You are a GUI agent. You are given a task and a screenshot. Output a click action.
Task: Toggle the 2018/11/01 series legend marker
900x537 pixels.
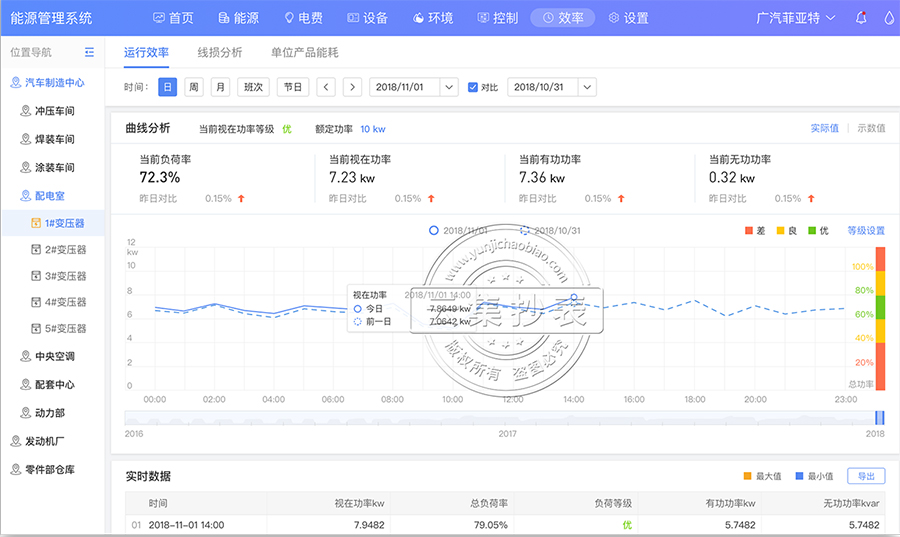tap(434, 230)
